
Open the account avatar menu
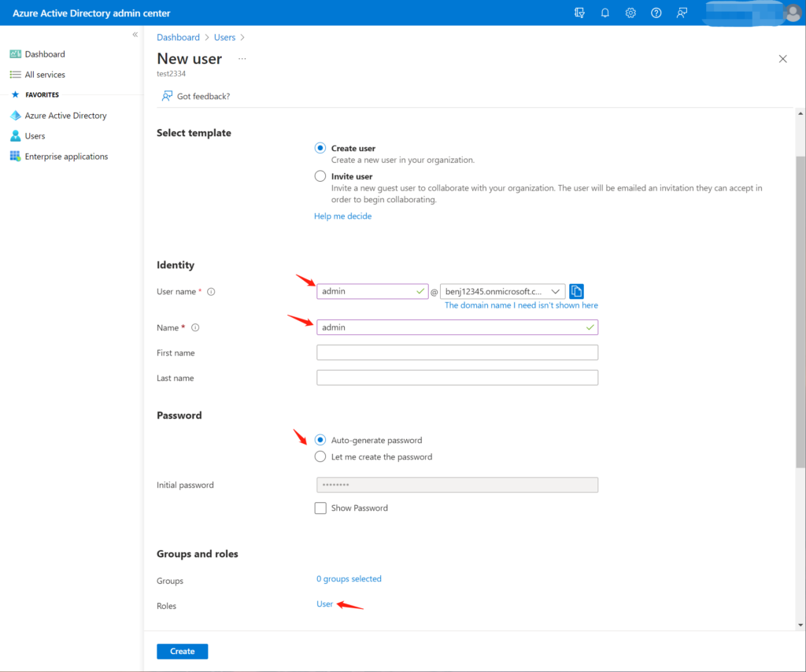click(793, 13)
